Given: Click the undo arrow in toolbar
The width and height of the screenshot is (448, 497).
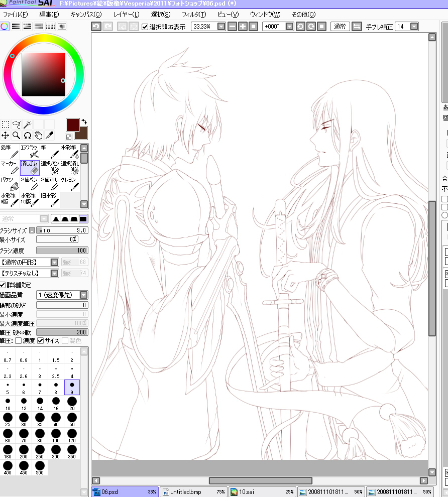Looking at the screenshot, I should pyautogui.click(x=96, y=26).
